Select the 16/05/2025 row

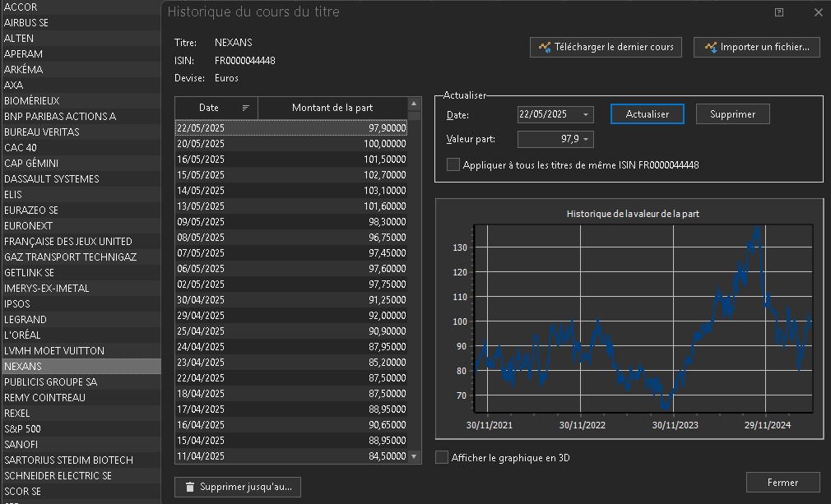click(291, 160)
